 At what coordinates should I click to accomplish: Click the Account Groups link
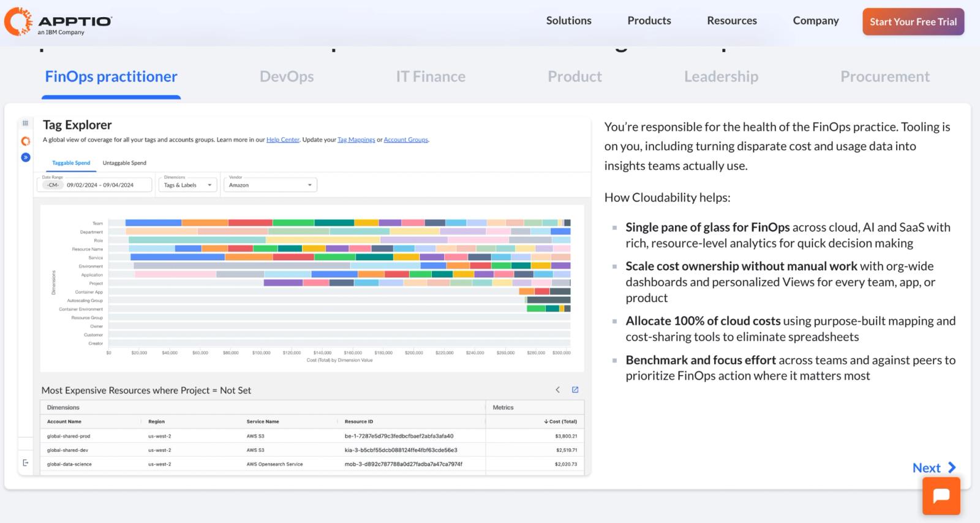pyautogui.click(x=406, y=140)
